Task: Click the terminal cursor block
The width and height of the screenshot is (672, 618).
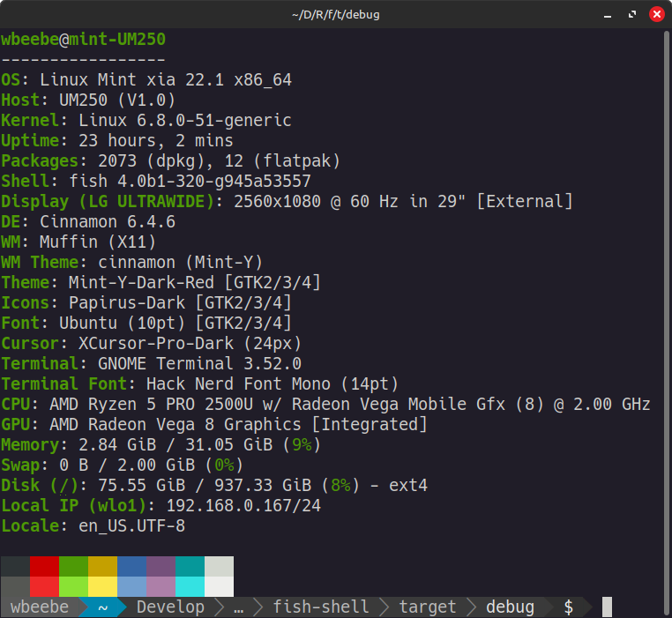Action: click(607, 607)
